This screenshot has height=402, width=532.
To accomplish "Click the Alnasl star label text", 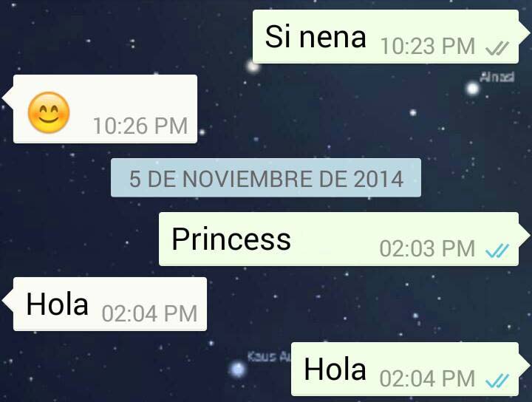I will 497,77.
